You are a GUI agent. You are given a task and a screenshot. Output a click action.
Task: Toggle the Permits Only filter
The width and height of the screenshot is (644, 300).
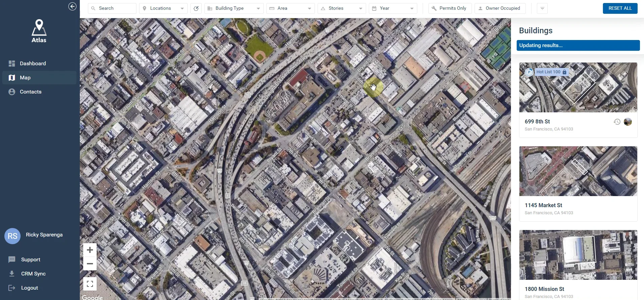(450, 8)
